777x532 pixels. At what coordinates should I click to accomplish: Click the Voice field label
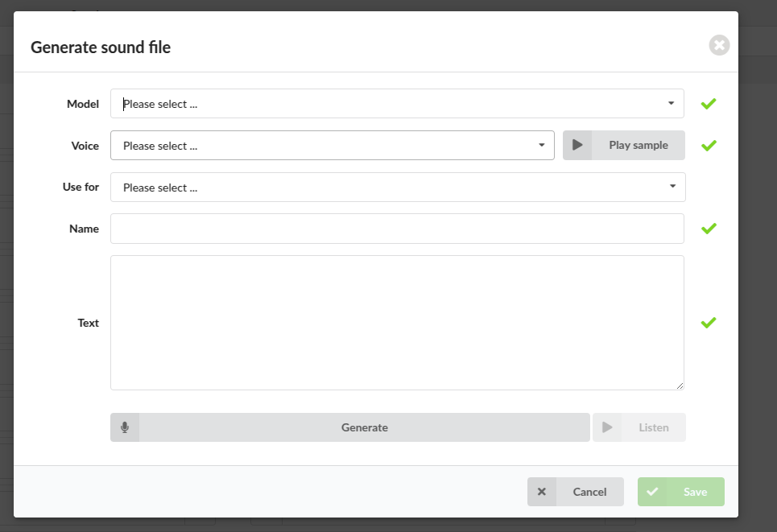(85, 146)
